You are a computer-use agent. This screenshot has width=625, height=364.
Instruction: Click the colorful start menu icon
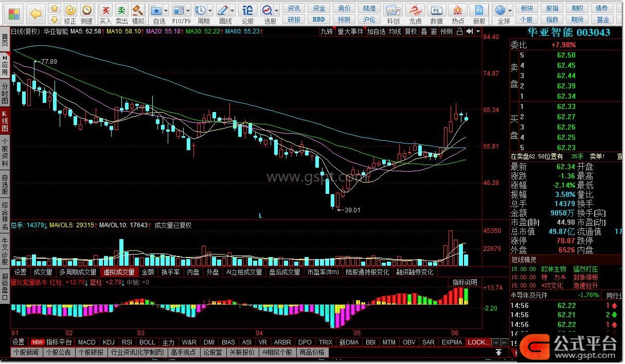point(14,13)
